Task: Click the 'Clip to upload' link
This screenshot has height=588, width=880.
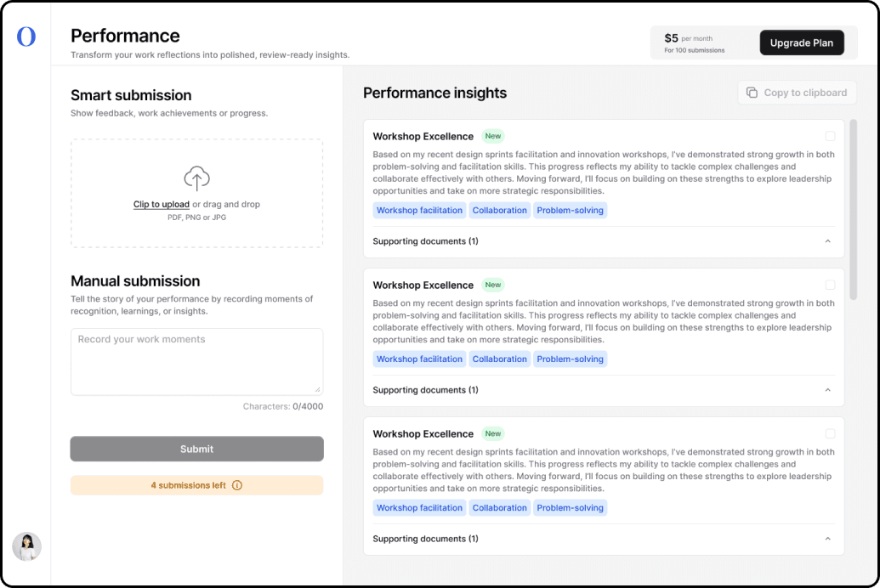Action: [162, 205]
